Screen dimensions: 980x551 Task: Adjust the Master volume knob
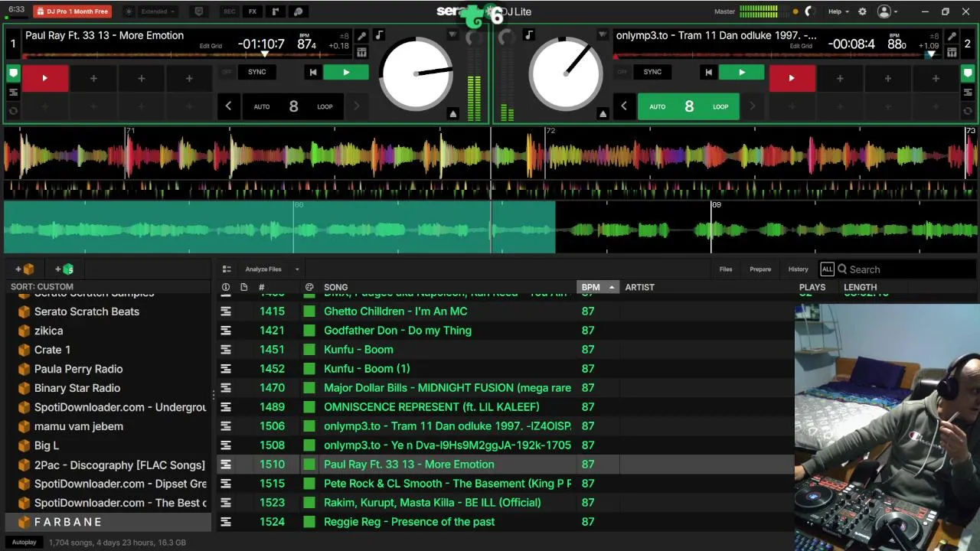[x=810, y=11]
